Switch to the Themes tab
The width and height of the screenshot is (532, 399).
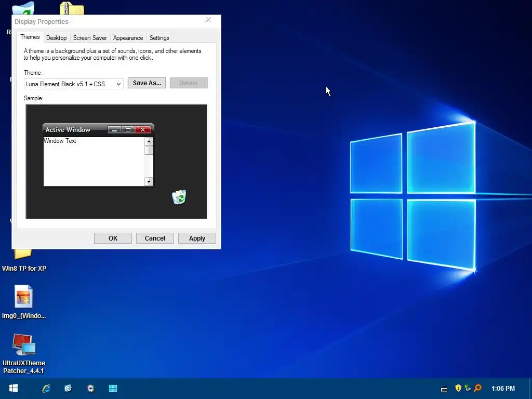tap(30, 37)
